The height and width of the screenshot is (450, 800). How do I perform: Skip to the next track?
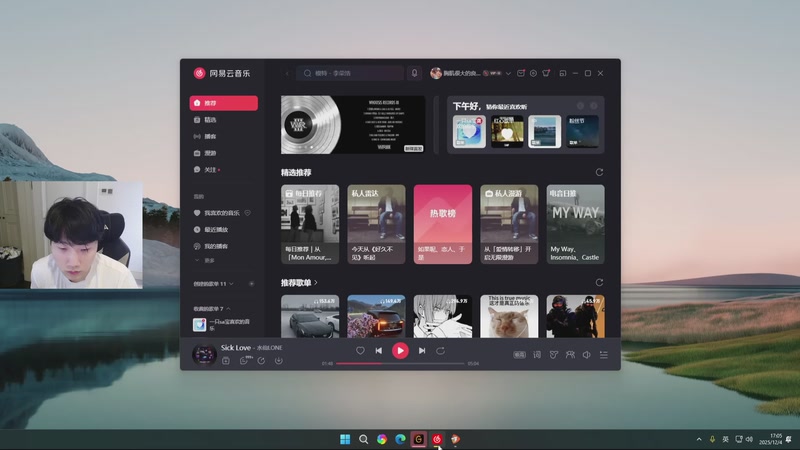422,351
